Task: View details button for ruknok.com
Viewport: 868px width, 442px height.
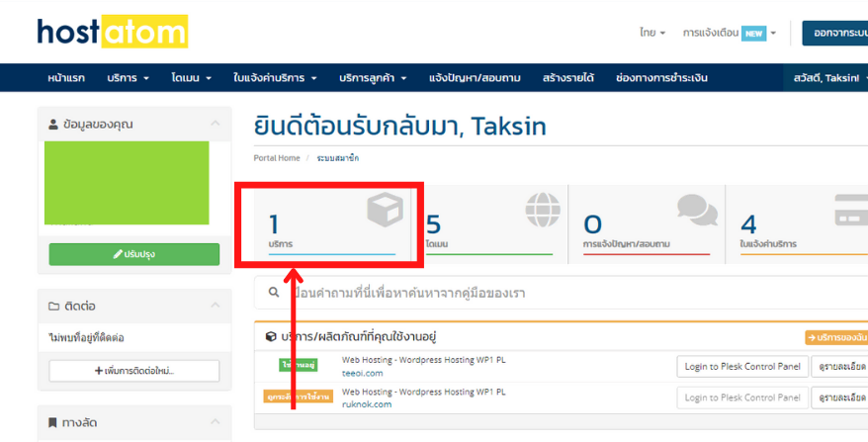Action: pos(839,398)
